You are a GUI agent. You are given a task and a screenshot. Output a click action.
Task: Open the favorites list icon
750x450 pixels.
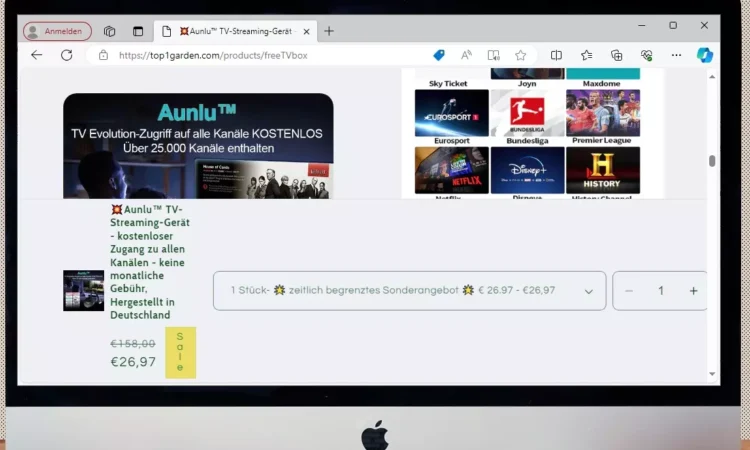pyautogui.click(x=586, y=55)
